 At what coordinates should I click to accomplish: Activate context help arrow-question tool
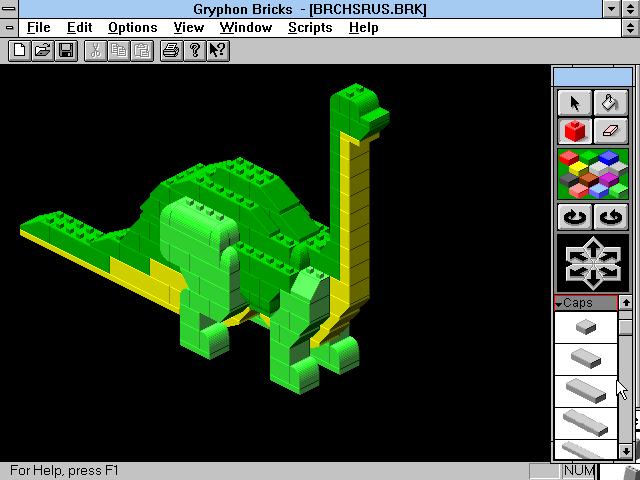coord(218,51)
